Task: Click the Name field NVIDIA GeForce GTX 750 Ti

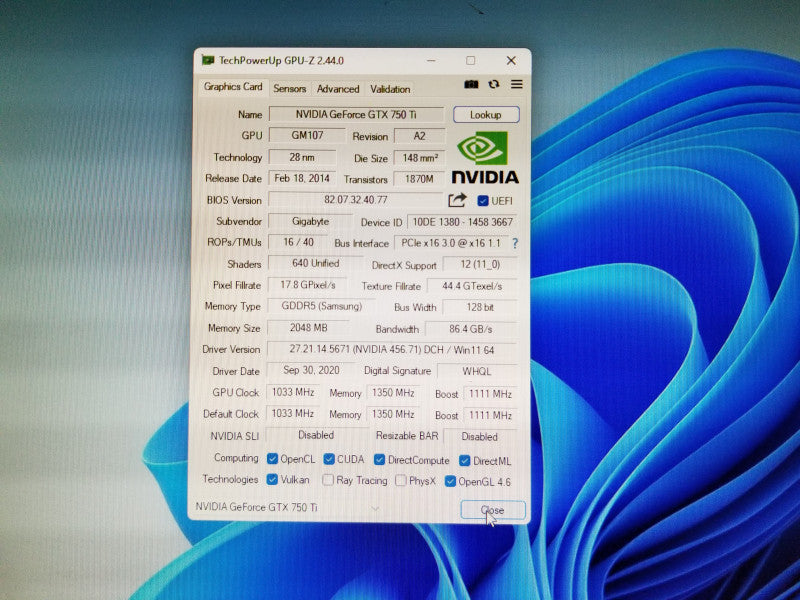Action: 356,114
